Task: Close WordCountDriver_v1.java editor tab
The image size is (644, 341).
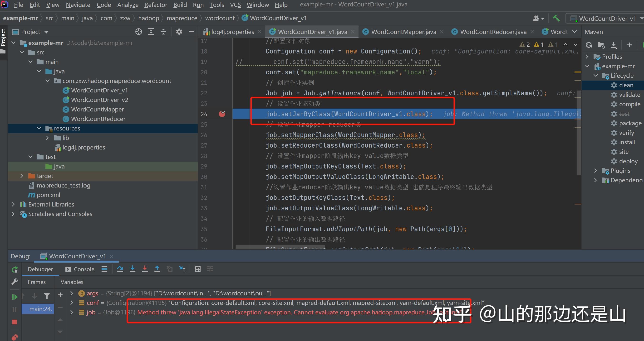Action: click(x=353, y=32)
